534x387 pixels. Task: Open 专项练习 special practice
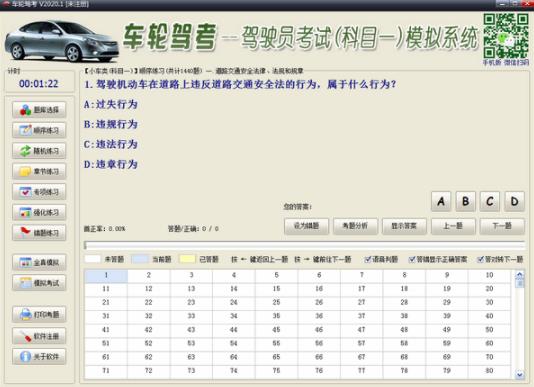(x=39, y=192)
